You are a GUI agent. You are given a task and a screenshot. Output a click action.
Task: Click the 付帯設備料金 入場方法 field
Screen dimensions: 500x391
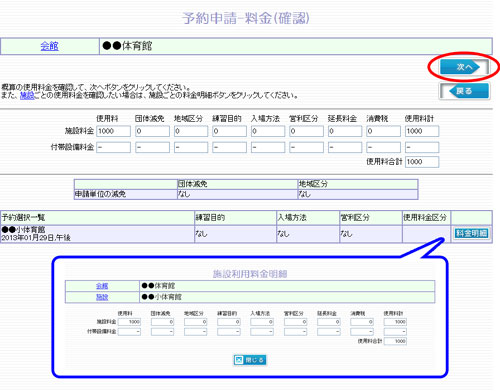[x=268, y=147]
